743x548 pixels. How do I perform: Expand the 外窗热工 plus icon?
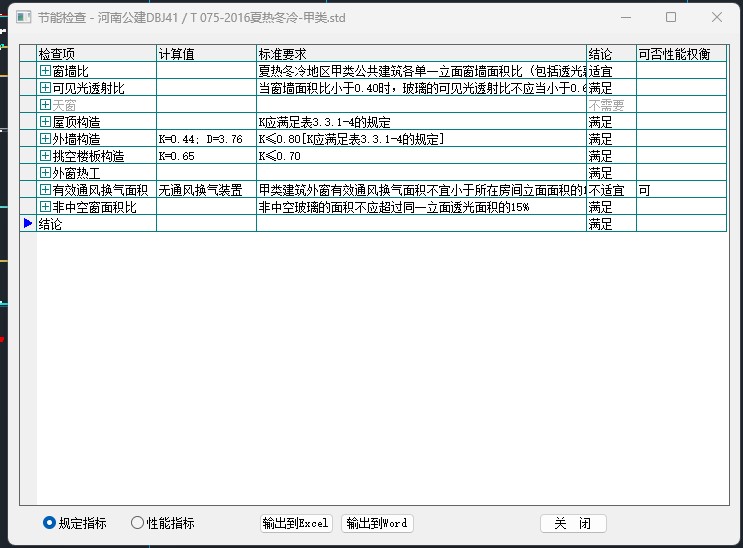tap(45, 173)
